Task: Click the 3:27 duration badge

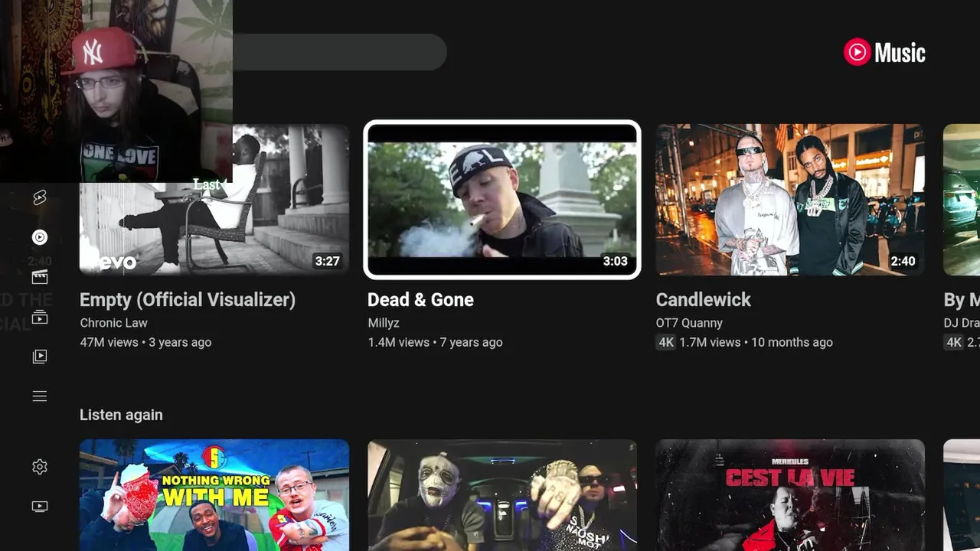Action: (x=327, y=261)
